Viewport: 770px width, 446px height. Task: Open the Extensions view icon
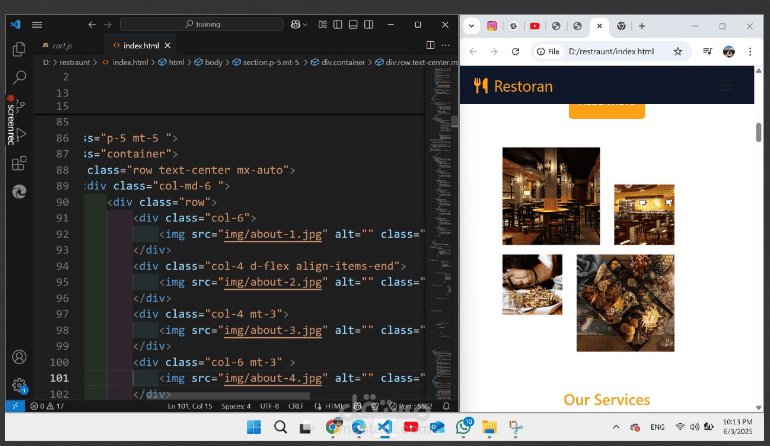point(19,163)
